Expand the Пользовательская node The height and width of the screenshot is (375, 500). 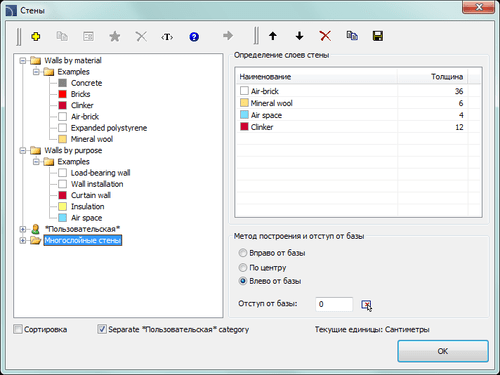pos(23,229)
